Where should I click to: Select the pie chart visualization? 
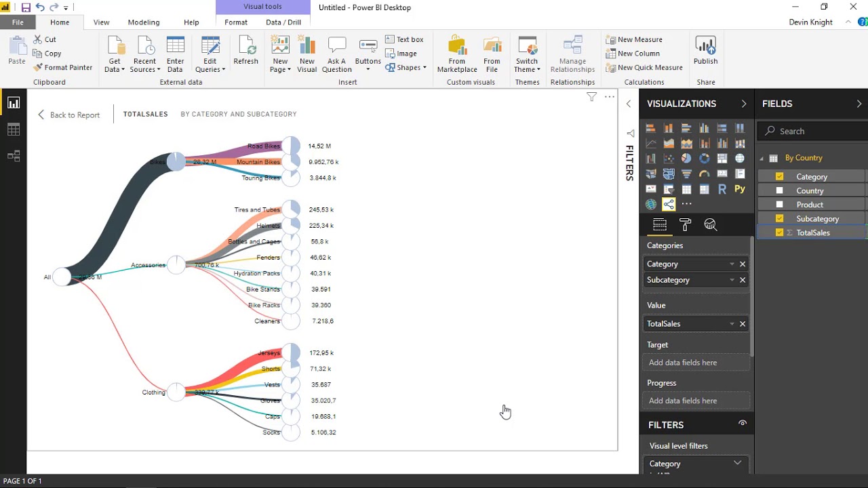click(686, 158)
